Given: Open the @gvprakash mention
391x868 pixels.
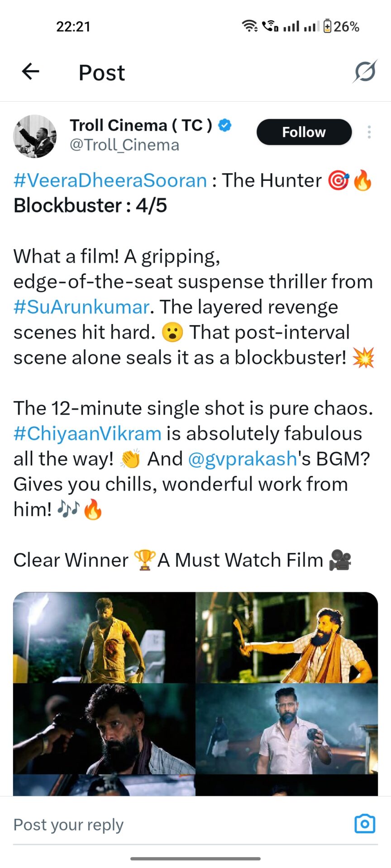Looking at the screenshot, I should [242, 459].
